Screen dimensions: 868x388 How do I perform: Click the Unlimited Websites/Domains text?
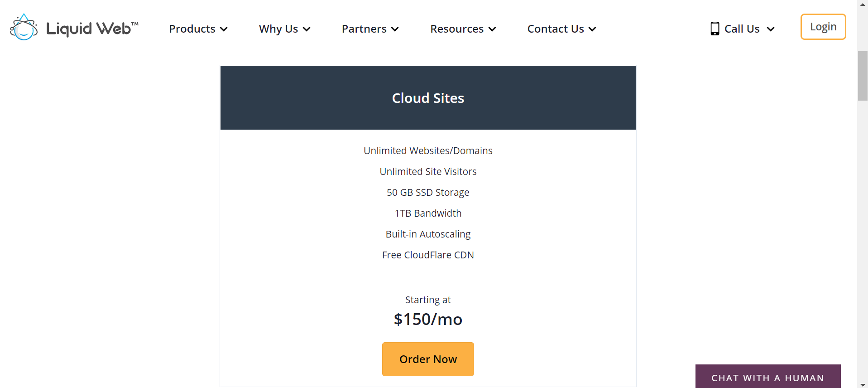[428, 150]
